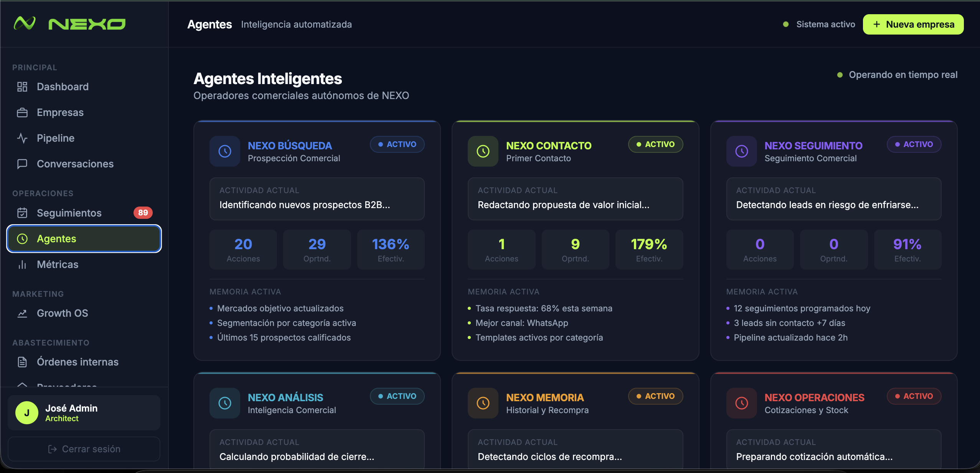This screenshot has width=980, height=473.
Task: Click the 136% Efectiv. stat tile
Action: pyautogui.click(x=391, y=250)
